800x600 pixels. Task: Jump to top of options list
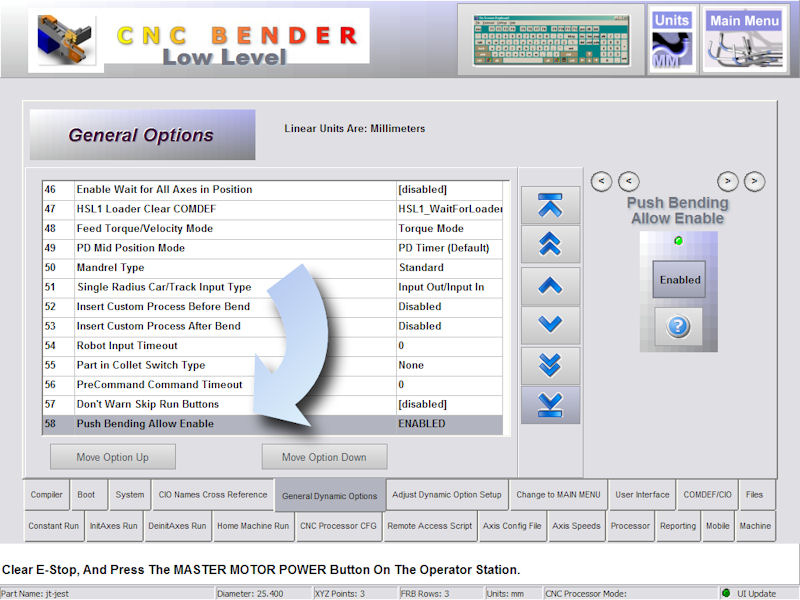coord(550,205)
